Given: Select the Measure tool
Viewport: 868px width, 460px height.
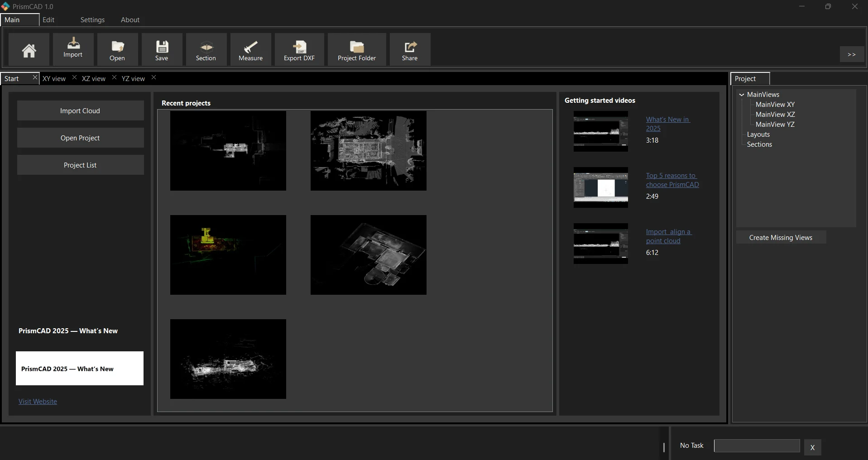Looking at the screenshot, I should [250, 50].
